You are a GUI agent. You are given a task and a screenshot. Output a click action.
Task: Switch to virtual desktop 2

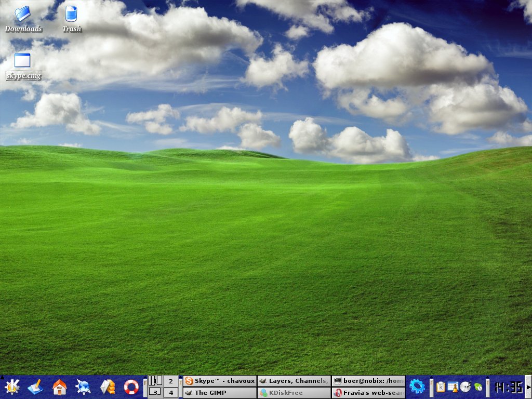(171, 381)
